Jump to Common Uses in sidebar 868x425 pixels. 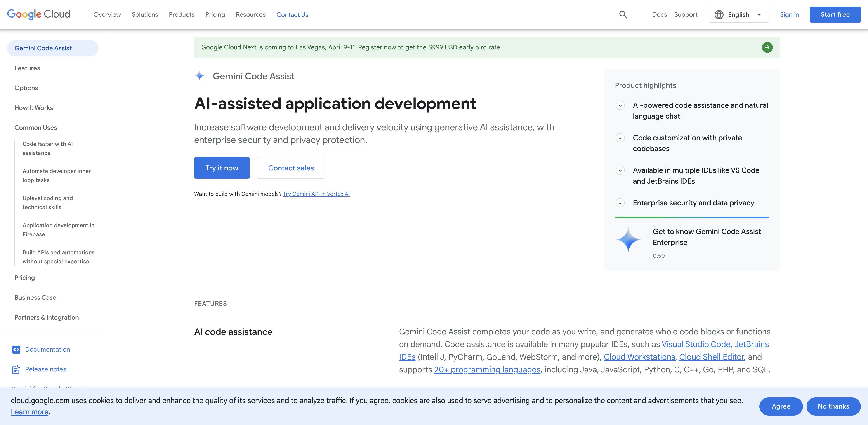coord(36,128)
